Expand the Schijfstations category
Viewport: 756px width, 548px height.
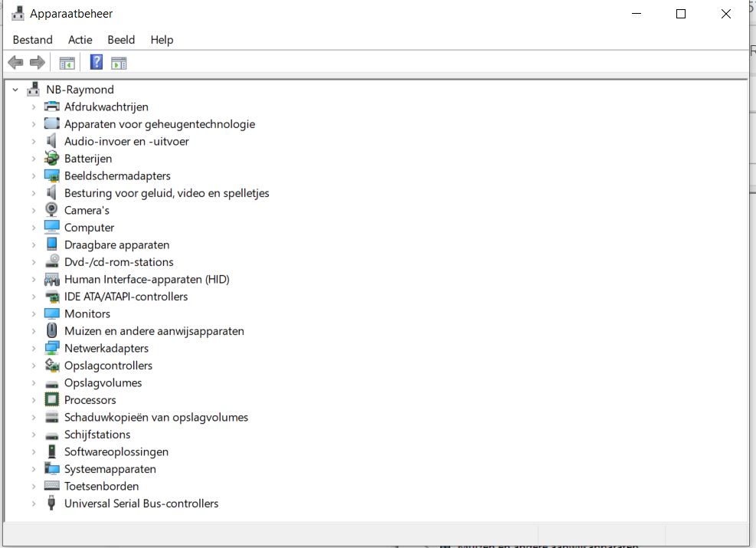[34, 435]
